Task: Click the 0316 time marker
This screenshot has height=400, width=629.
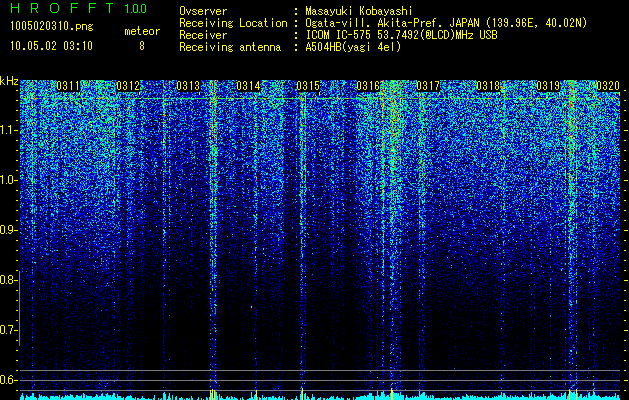Action: 368,86
